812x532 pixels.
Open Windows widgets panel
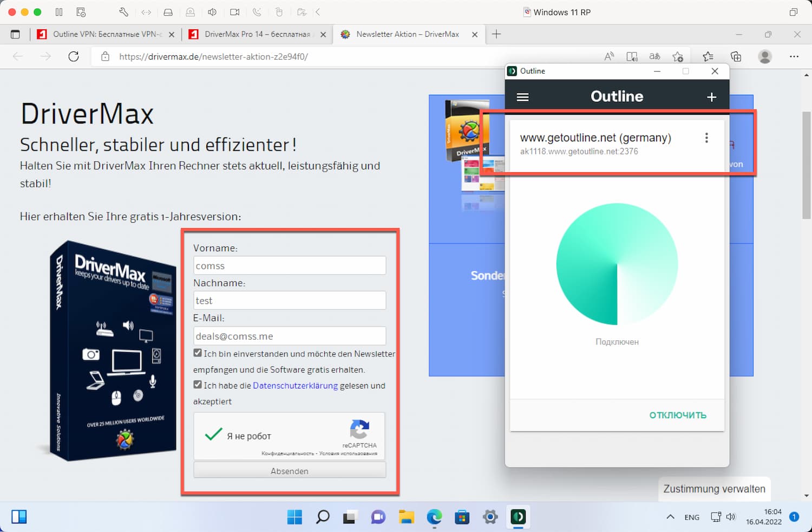[x=19, y=517]
